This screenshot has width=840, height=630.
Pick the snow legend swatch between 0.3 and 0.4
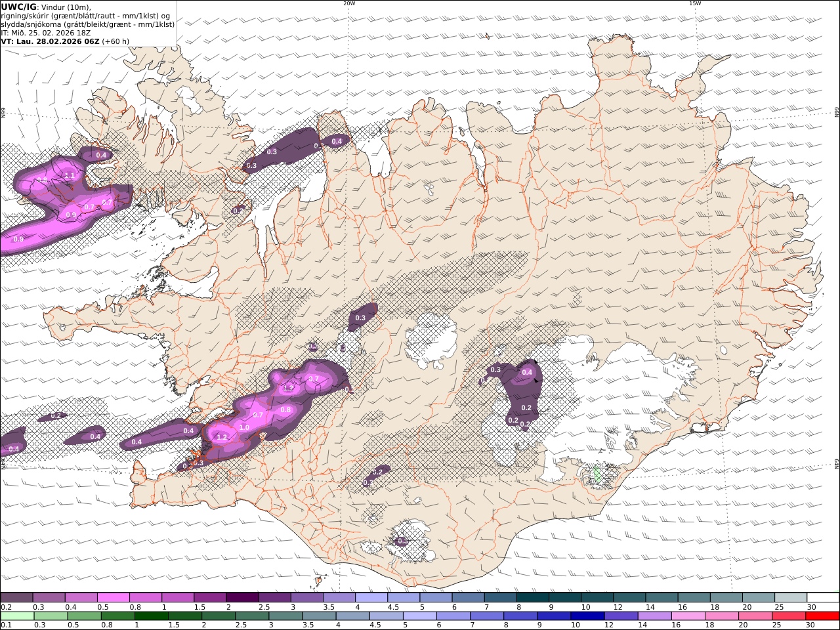pyautogui.click(x=49, y=597)
